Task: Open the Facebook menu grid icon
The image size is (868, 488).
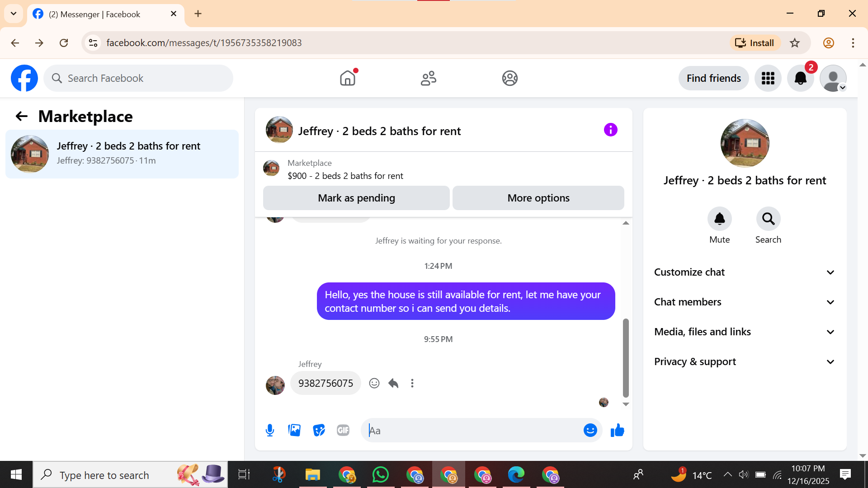Action: click(768, 78)
